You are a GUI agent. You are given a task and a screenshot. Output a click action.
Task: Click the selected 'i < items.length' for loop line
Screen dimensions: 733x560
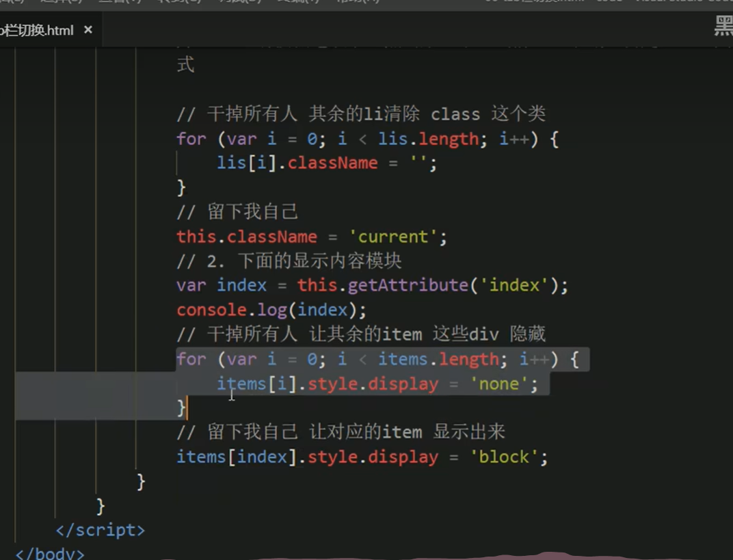(377, 359)
